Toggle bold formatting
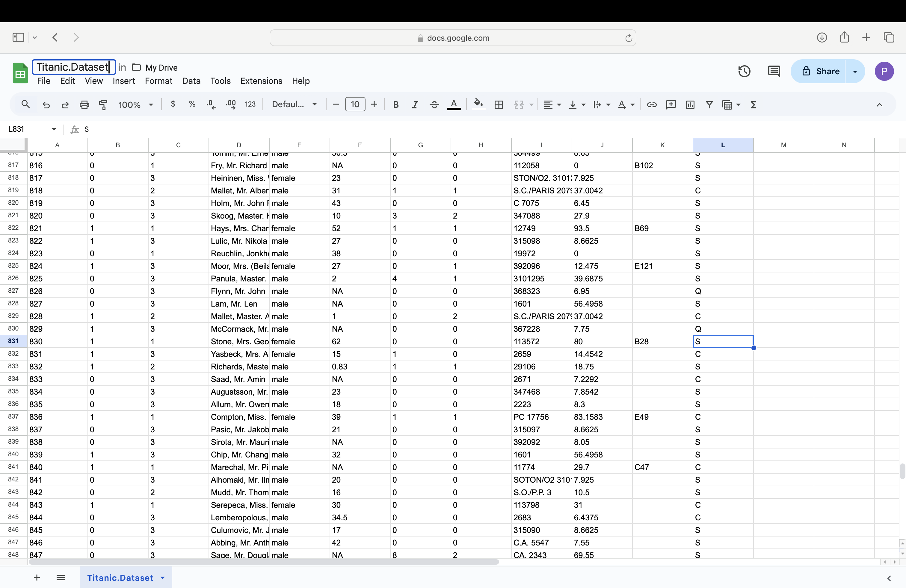Screen dimensions: 906x588 (396, 104)
